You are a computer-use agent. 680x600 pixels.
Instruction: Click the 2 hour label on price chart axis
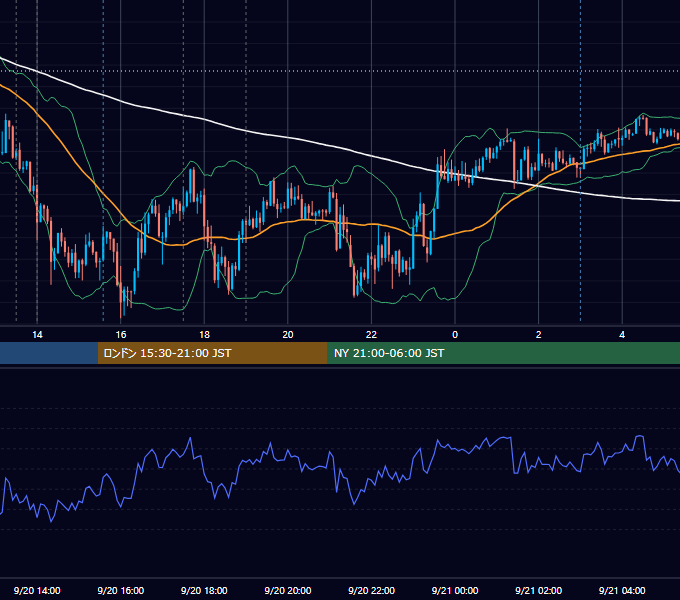point(539,335)
